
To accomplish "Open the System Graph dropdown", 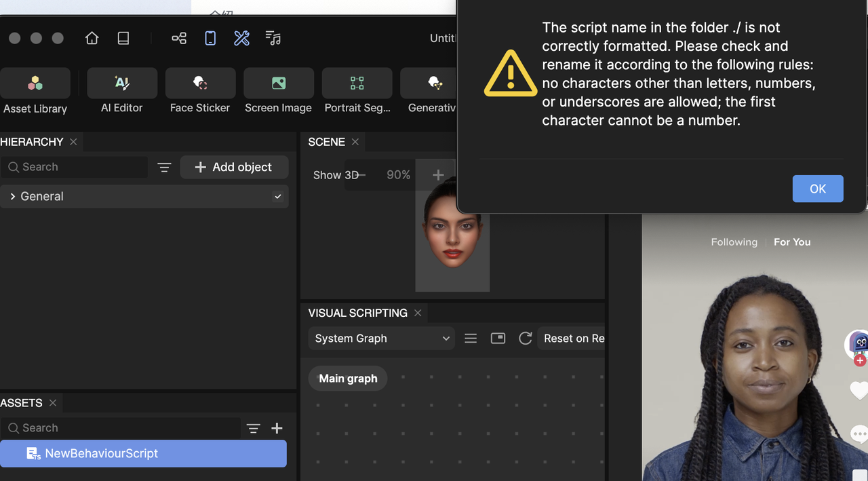I will point(382,339).
